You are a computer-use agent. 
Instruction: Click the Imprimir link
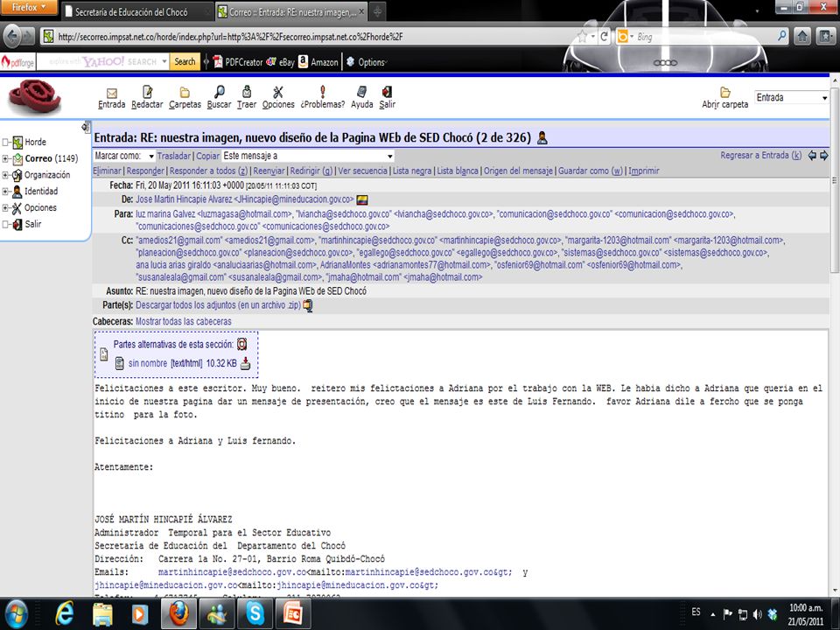643,171
